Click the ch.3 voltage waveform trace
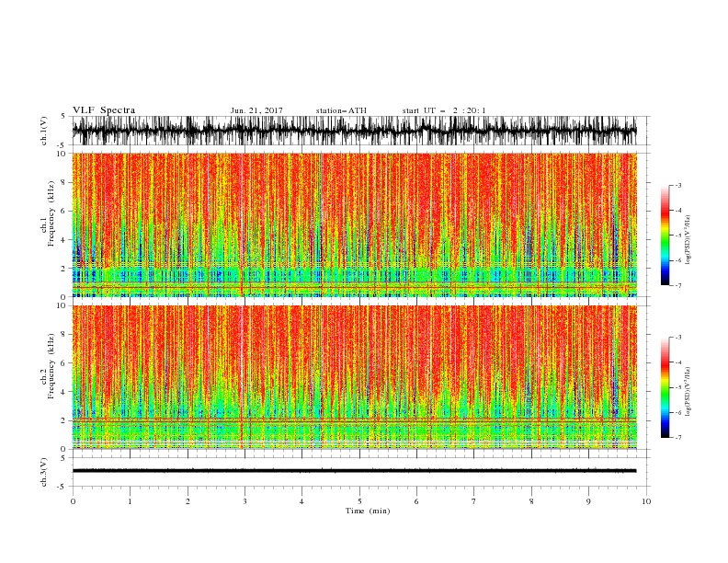Viewport: 728px width, 563px height. pyautogui.click(x=354, y=471)
